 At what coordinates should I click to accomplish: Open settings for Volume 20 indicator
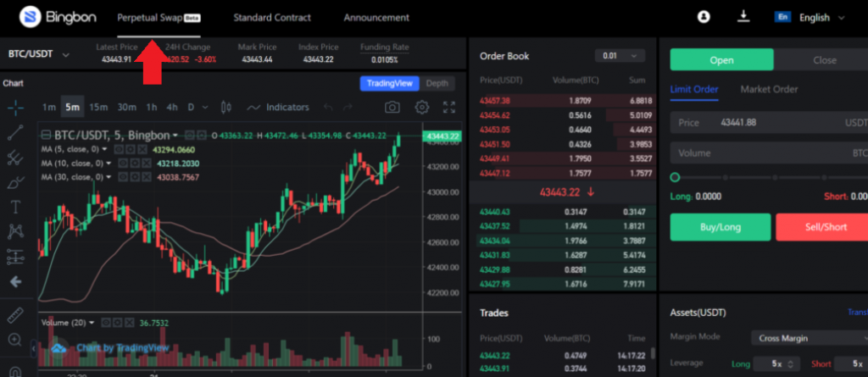pyautogui.click(x=119, y=322)
